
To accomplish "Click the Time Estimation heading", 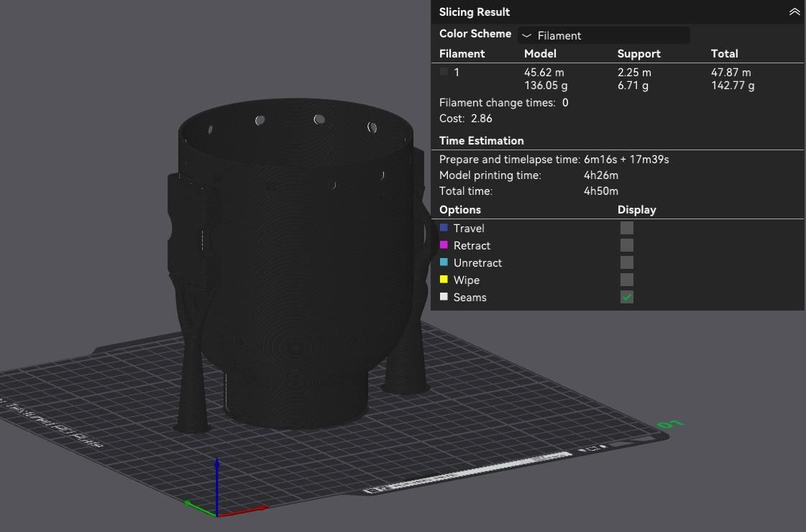I will 482,141.
